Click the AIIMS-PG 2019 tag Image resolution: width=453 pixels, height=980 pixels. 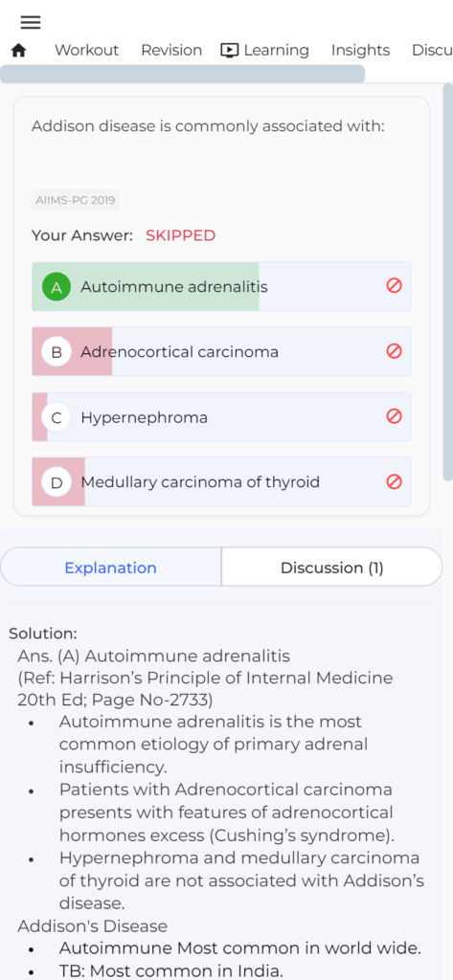point(76,201)
